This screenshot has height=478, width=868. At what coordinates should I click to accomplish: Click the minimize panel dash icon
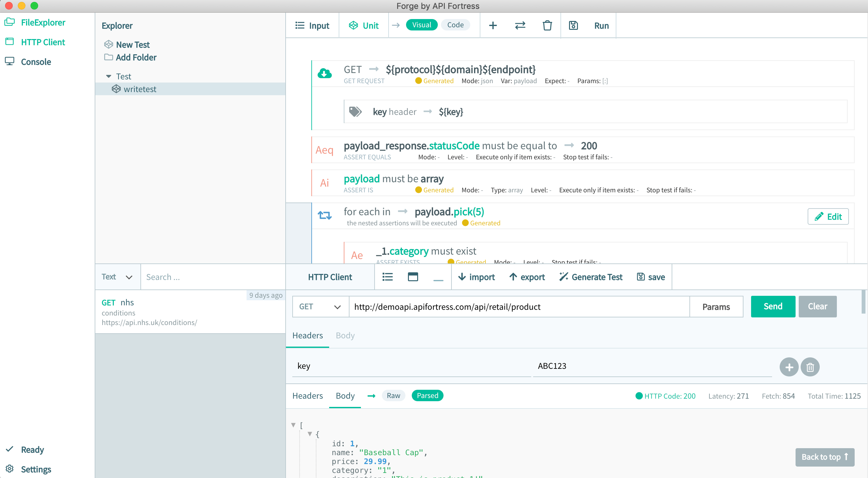(x=438, y=279)
